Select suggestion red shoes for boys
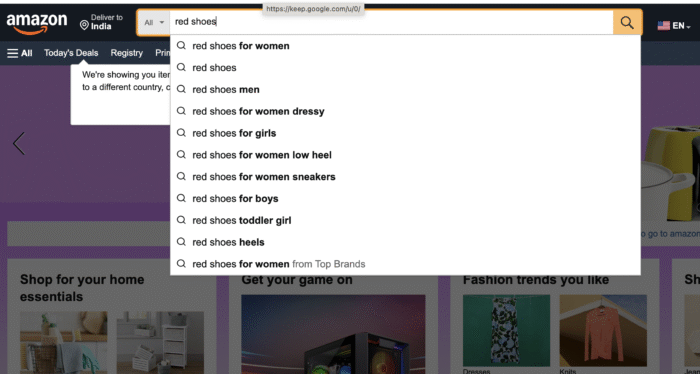Viewport: 700px width, 374px height. pyautogui.click(x=405, y=199)
